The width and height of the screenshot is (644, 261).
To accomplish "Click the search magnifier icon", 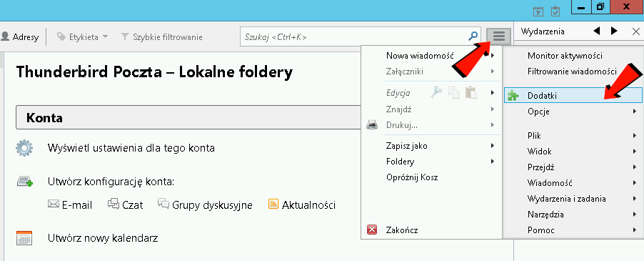I will click(x=473, y=36).
